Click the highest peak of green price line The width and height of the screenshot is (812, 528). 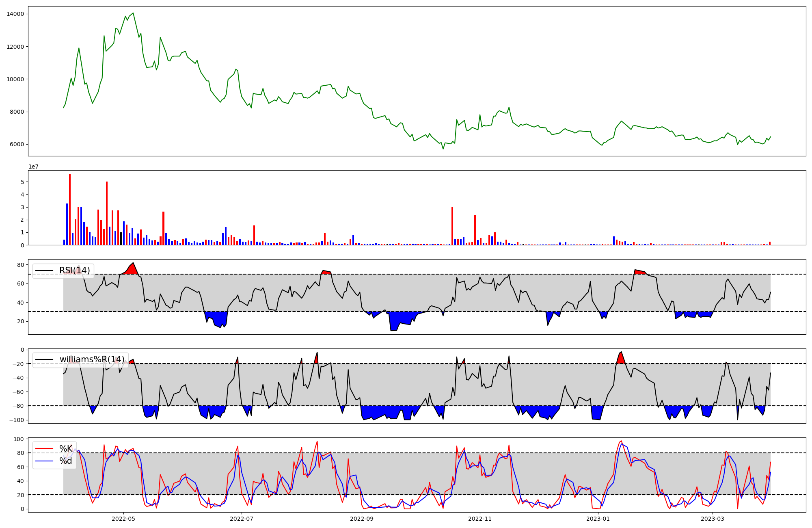coord(133,13)
